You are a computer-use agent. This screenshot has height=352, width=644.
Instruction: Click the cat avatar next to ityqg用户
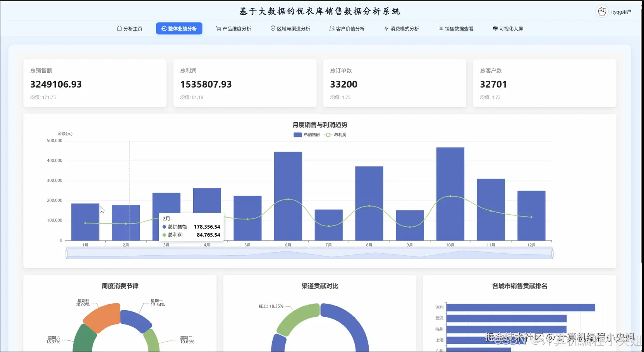tap(602, 11)
